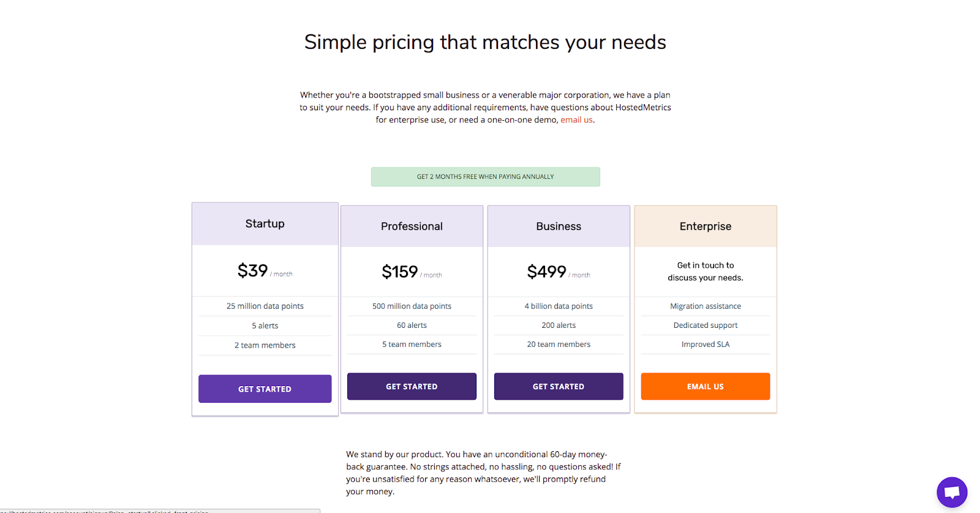
Task: Click 'Migration assistance' Enterprise feature
Action: 705,306
